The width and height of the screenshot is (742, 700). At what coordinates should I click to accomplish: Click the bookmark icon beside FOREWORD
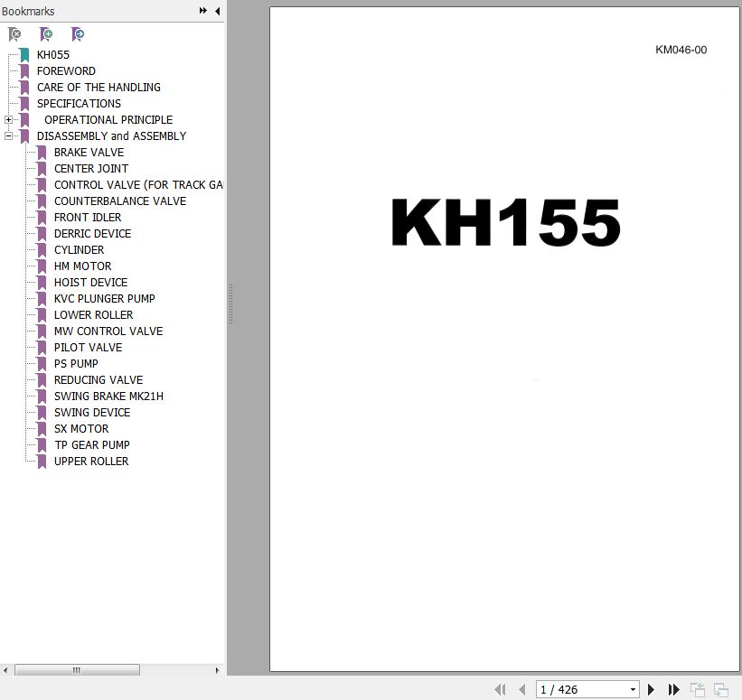coord(24,71)
